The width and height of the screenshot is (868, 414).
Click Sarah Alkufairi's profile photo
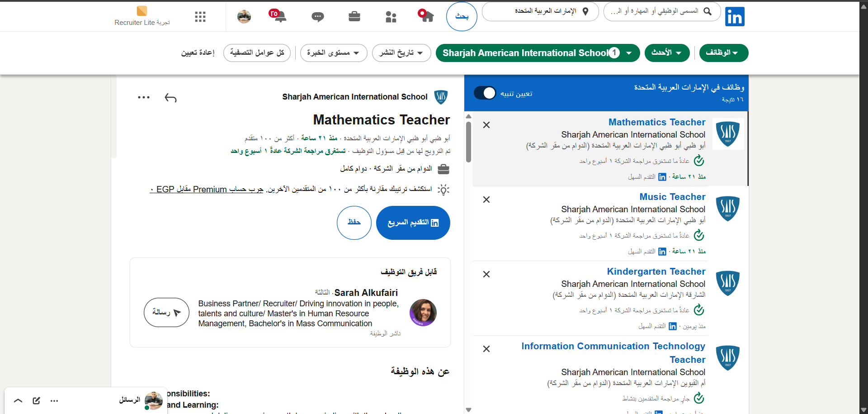coord(423,313)
